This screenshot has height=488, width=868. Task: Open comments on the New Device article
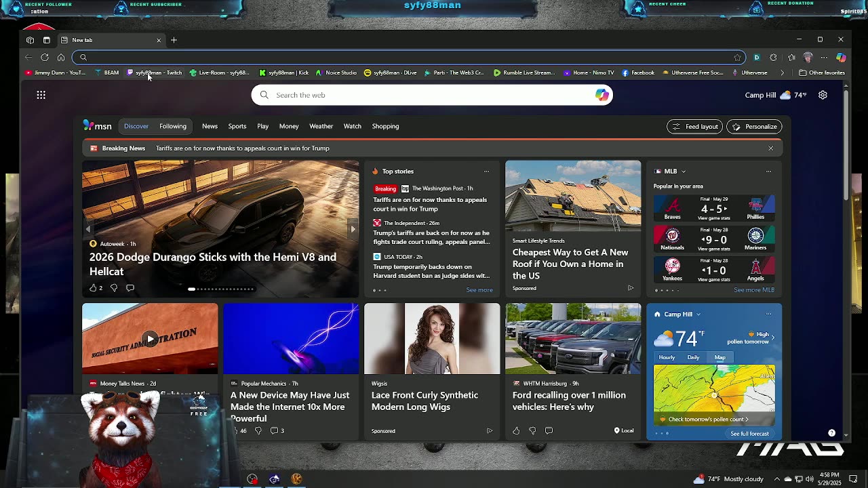click(x=277, y=430)
